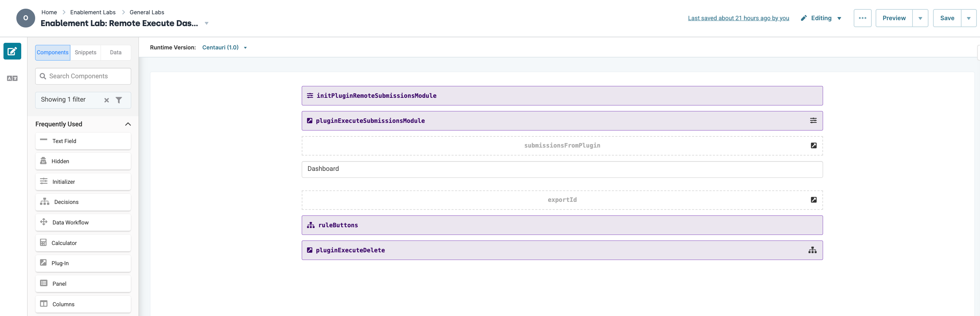Open the Save dropdown arrow
The height and width of the screenshot is (316, 980).
click(x=969, y=18)
